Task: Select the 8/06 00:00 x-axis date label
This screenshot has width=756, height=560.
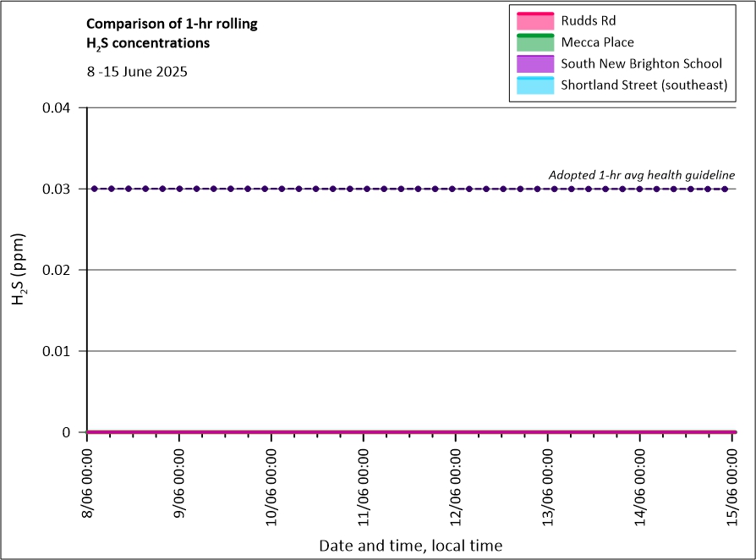Action: click(x=87, y=481)
